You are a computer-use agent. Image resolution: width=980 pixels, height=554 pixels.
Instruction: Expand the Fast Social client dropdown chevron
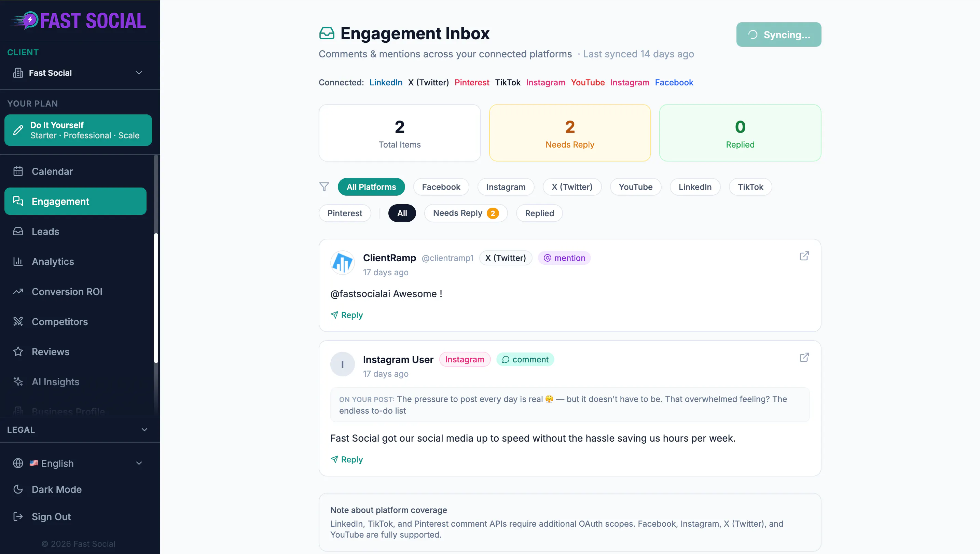(139, 73)
